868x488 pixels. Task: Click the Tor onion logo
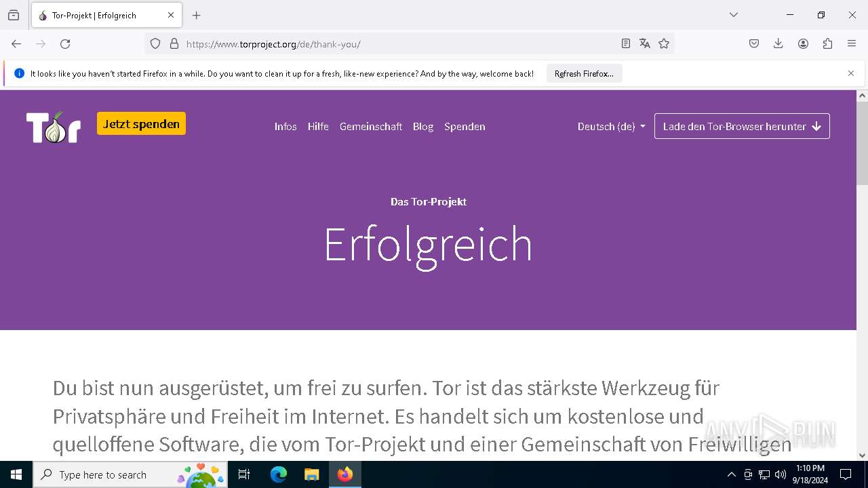[x=54, y=127]
